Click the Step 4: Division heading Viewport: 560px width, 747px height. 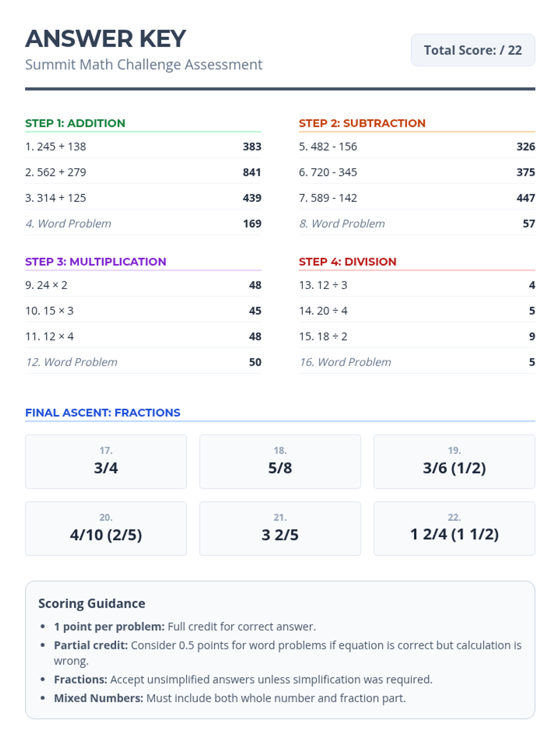click(x=347, y=261)
